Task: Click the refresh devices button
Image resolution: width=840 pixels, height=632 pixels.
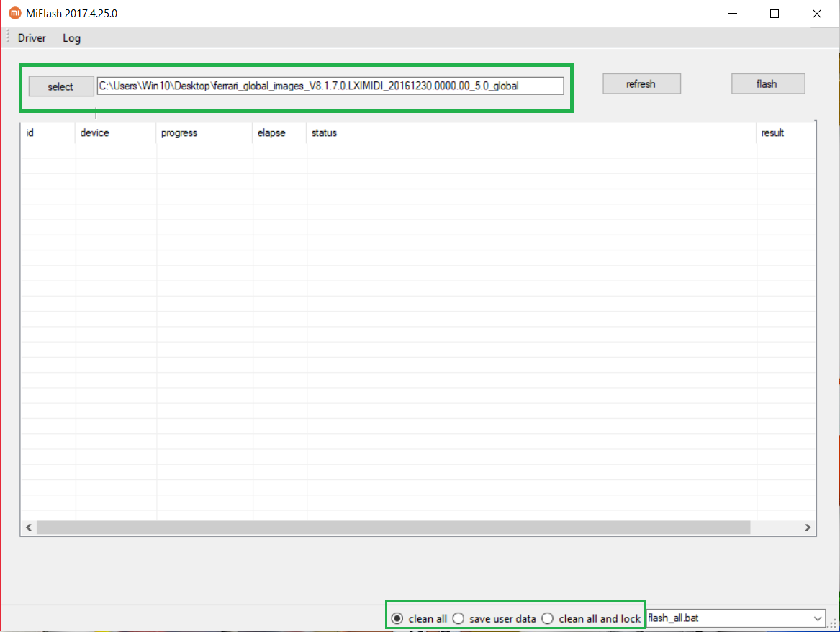Action: tap(641, 83)
